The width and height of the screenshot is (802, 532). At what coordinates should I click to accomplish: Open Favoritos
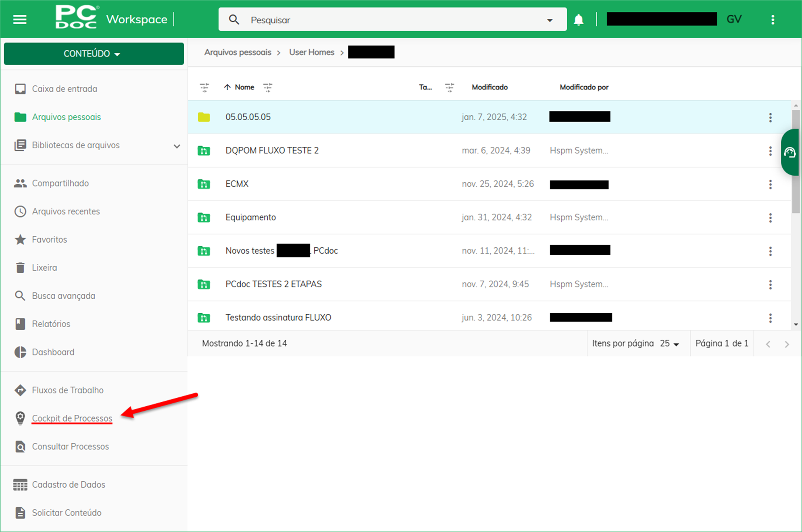click(x=50, y=239)
